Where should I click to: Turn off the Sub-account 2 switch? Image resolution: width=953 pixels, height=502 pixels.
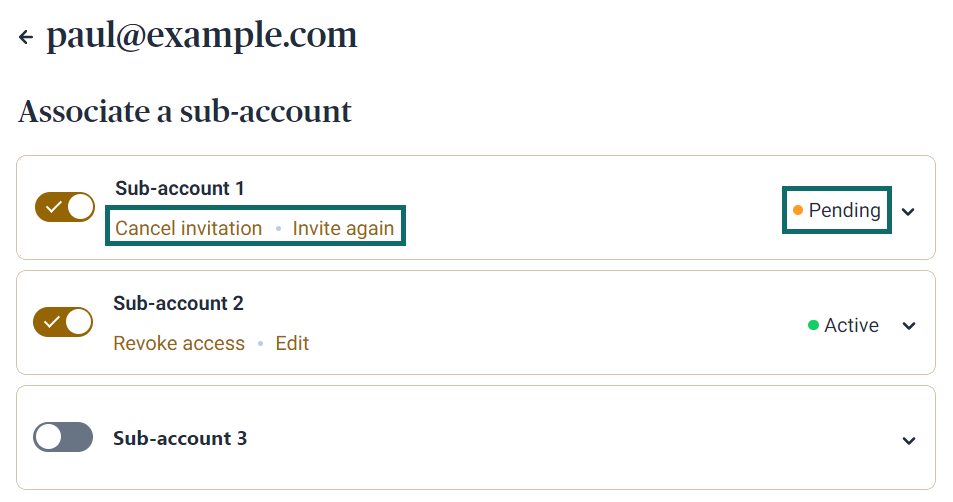tap(63, 322)
